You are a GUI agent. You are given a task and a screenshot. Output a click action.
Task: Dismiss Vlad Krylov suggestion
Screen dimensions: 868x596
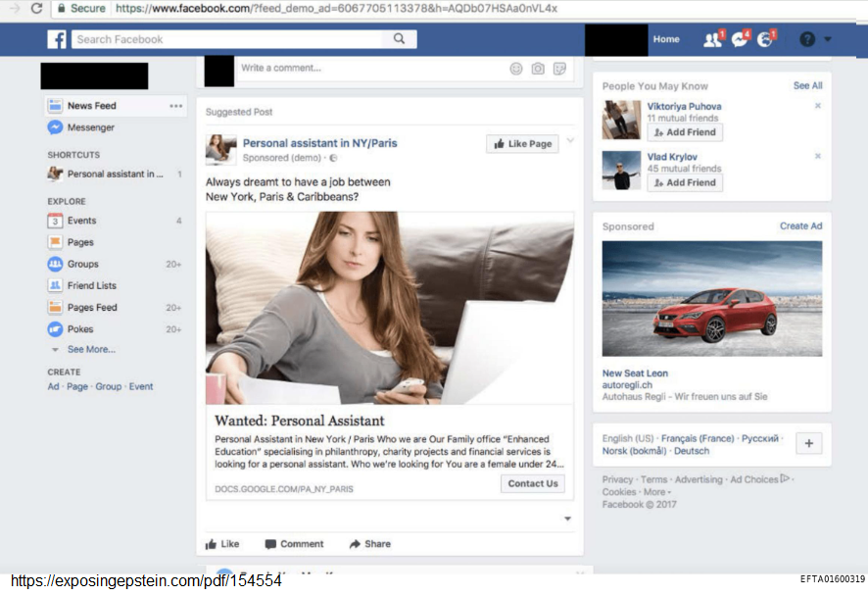[x=818, y=156]
